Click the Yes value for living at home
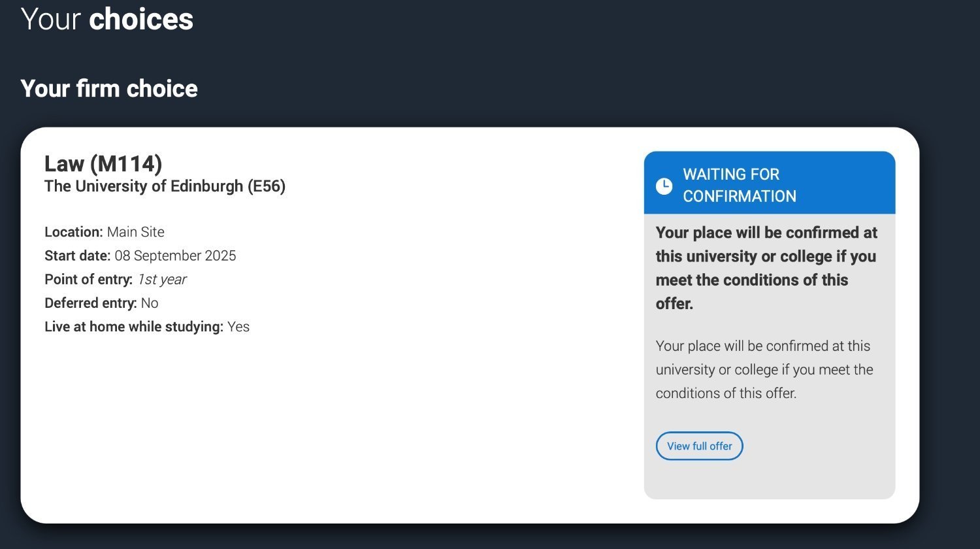The image size is (980, 549). tap(238, 327)
